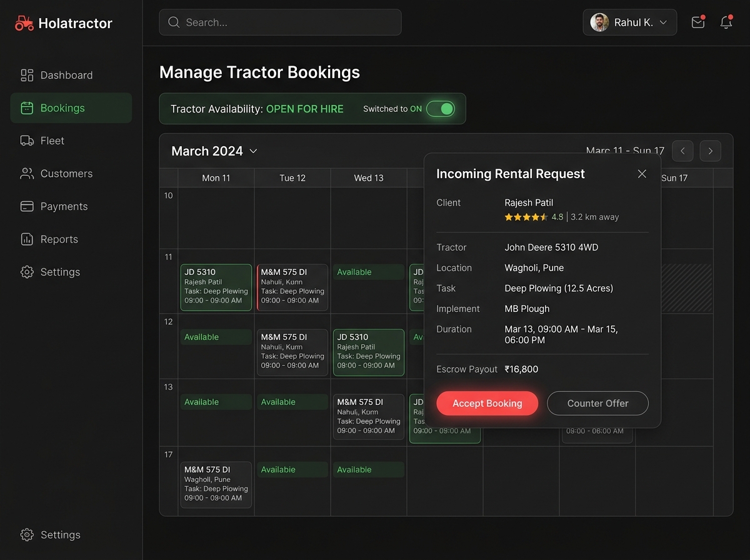750x560 pixels.
Task: Focus the Search input field
Action: pyautogui.click(x=280, y=22)
